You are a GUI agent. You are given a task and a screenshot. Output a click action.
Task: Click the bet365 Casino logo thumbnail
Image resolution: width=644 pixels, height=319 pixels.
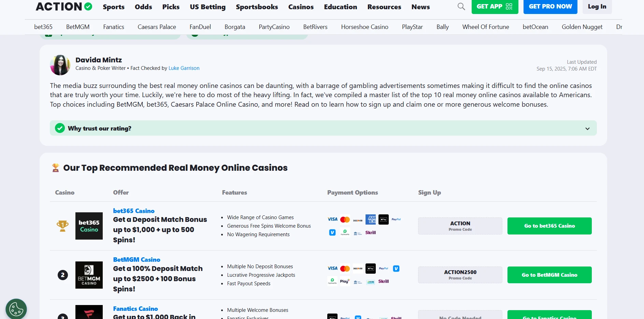89,226
